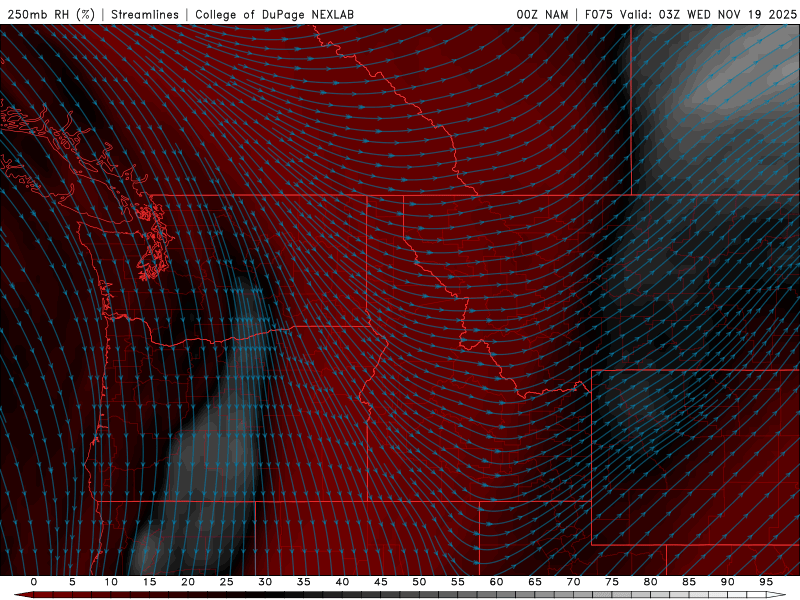The width and height of the screenshot is (800, 600).
Task: Click the "F075" forecast hour label
Action: [x=599, y=14]
